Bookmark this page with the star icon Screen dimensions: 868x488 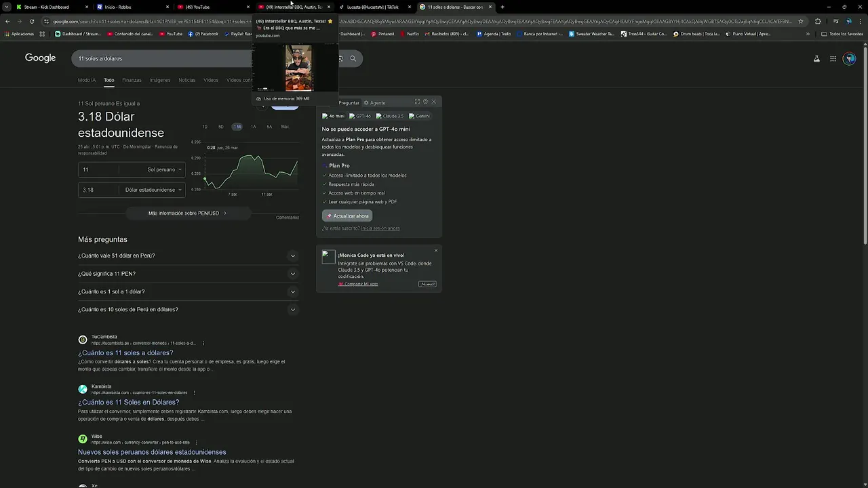(x=800, y=22)
